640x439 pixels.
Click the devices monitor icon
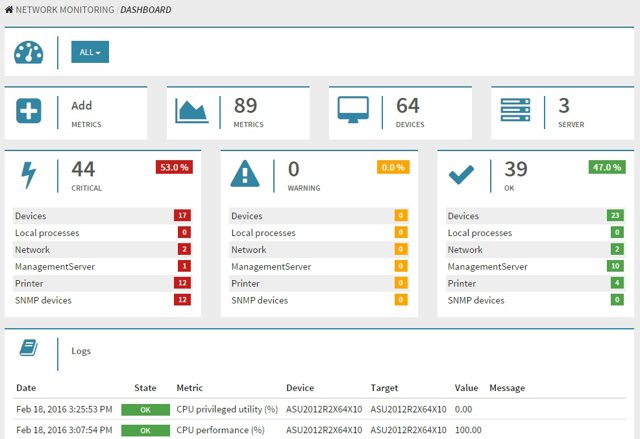click(354, 110)
